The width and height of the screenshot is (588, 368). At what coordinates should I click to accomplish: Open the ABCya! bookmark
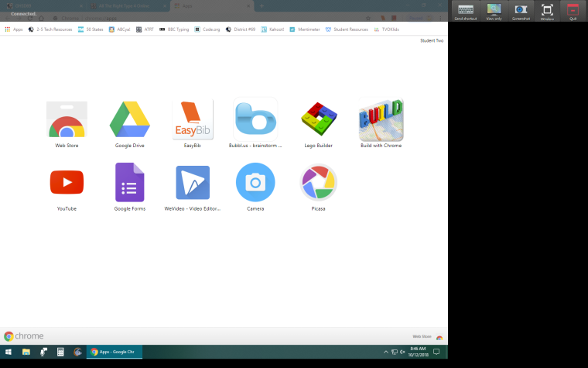coord(120,29)
